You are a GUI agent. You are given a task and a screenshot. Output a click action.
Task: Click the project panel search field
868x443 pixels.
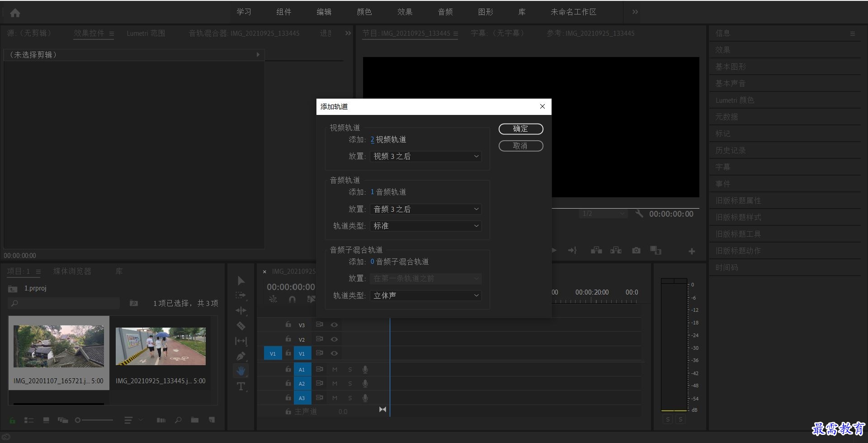pos(64,303)
